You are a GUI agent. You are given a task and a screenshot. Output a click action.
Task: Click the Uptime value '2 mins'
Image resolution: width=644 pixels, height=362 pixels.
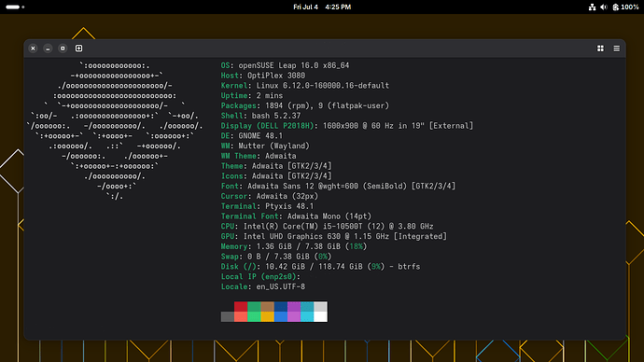click(270, 95)
